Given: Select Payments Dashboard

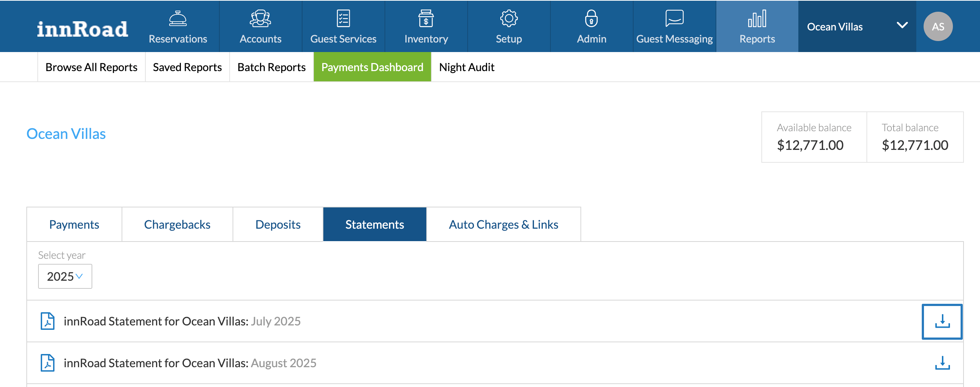Looking at the screenshot, I should 372,67.
